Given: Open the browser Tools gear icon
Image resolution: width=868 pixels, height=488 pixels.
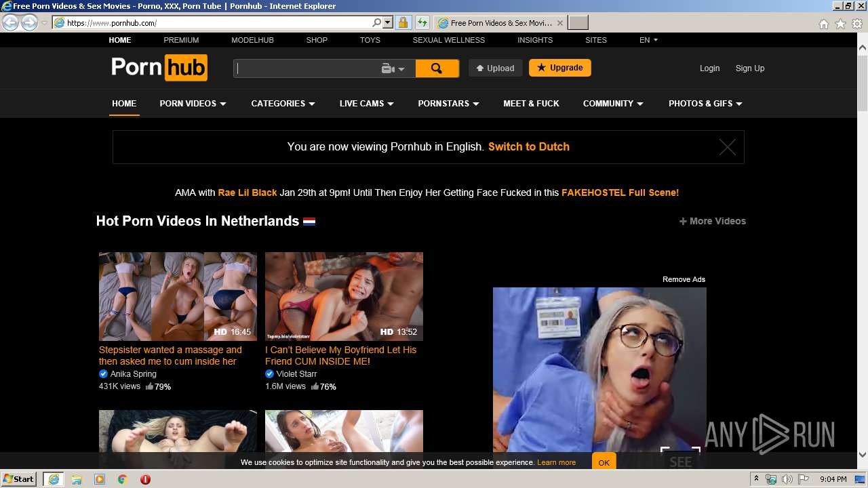Looking at the screenshot, I should (856, 24).
